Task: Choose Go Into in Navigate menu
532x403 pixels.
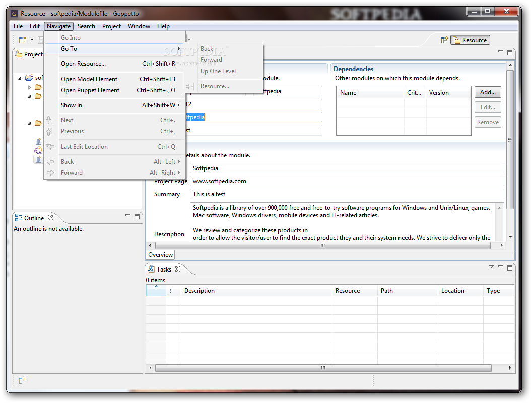Action: [x=115, y=38]
